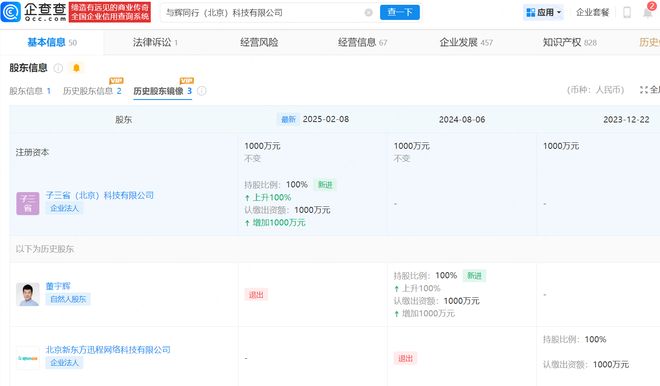Image resolution: width=660 pixels, height=386 pixels.
Task: Click the 注册资本 row label
Action: (x=32, y=152)
